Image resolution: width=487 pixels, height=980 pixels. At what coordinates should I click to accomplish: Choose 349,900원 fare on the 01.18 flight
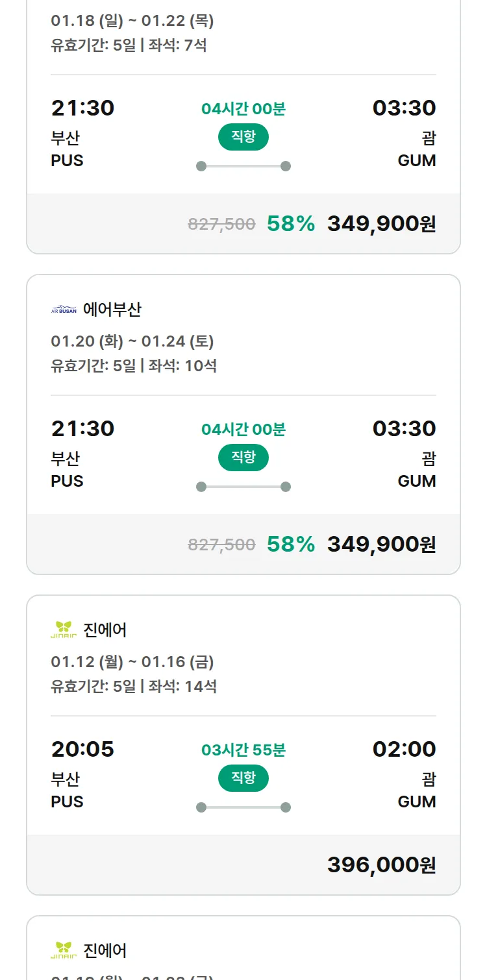[381, 223]
